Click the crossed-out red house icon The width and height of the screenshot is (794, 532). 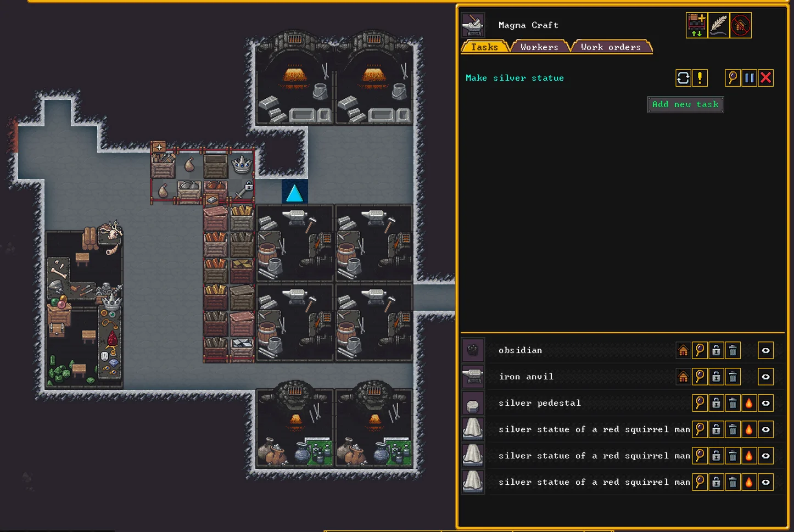[x=740, y=25]
